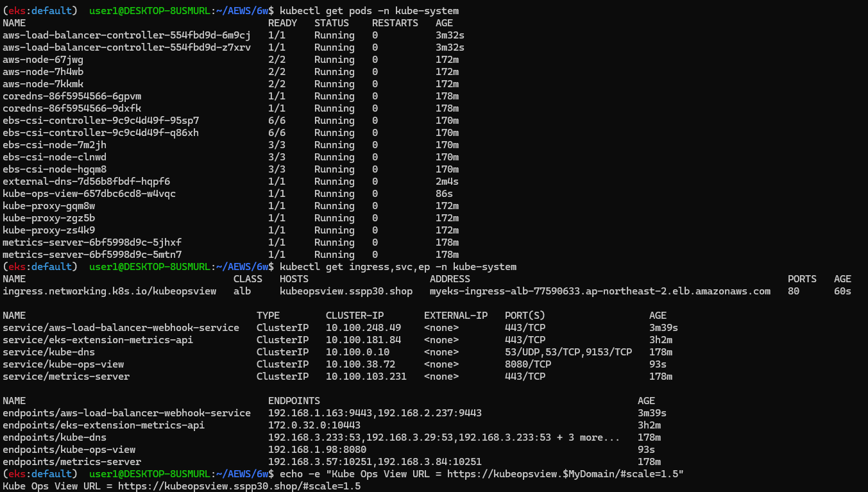Click endpoint 192.168.1.163:9443,192.168.2.237:9443
868x492 pixels.
coord(375,413)
